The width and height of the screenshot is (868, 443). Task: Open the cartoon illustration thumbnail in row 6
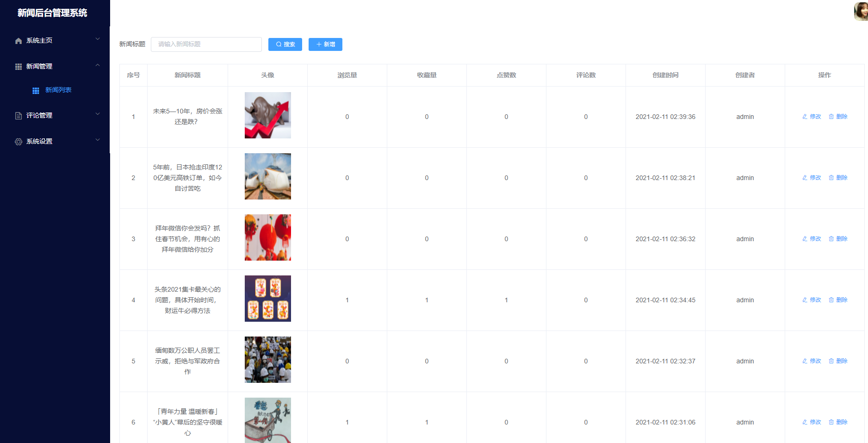pos(268,420)
